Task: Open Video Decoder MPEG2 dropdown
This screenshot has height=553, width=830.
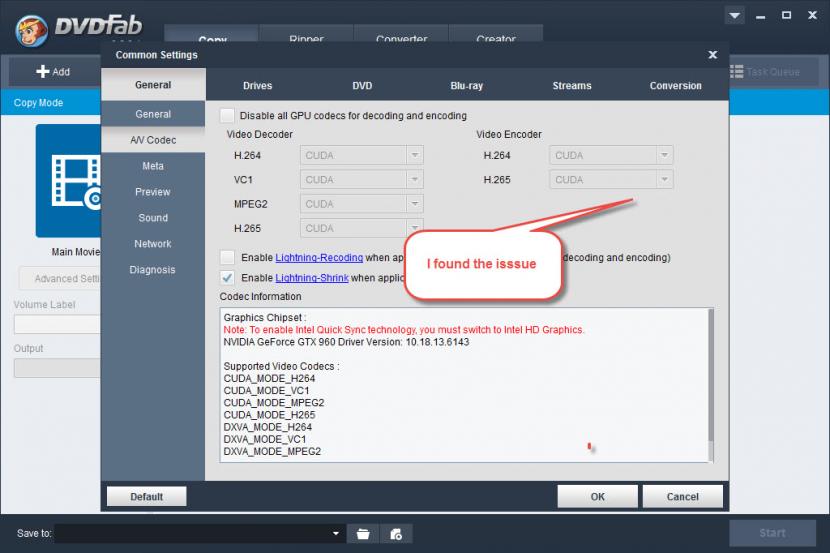Action: pyautogui.click(x=362, y=204)
